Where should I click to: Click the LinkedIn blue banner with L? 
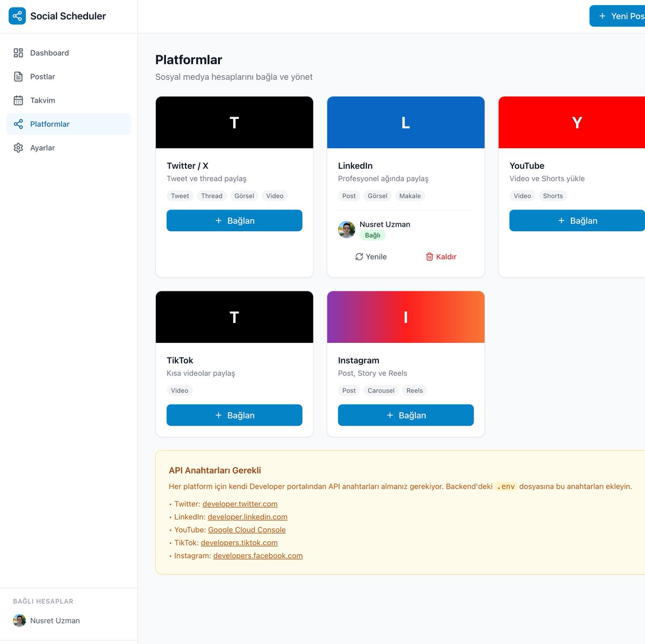point(406,123)
